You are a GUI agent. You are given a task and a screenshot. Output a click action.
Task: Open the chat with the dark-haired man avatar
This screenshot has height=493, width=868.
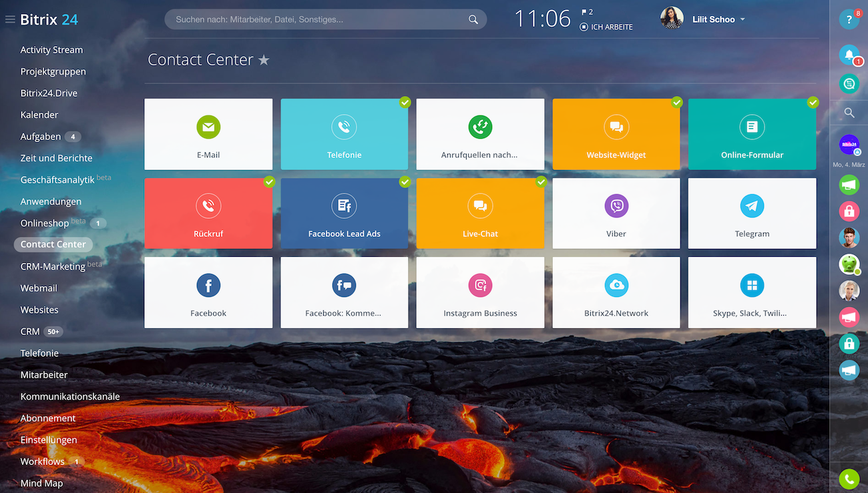(849, 237)
